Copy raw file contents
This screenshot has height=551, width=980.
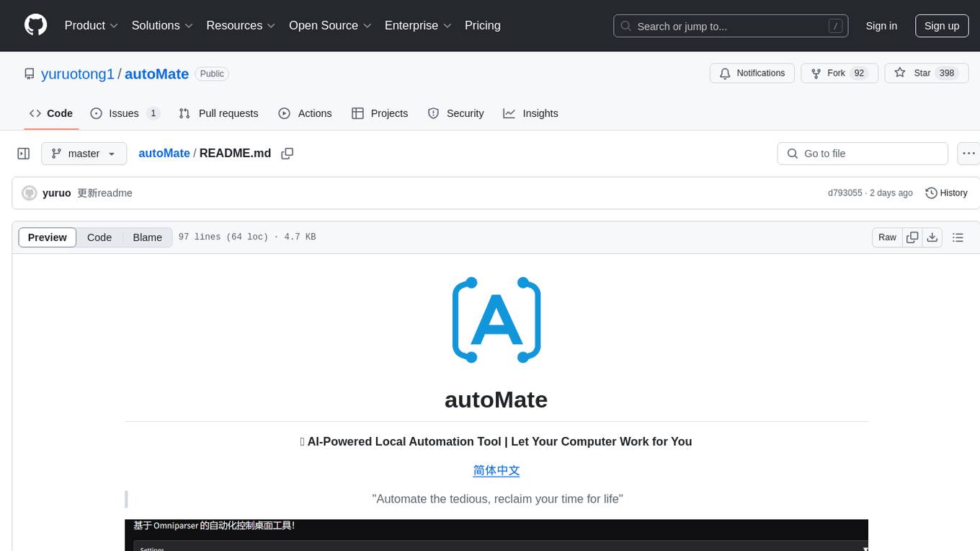click(x=912, y=237)
